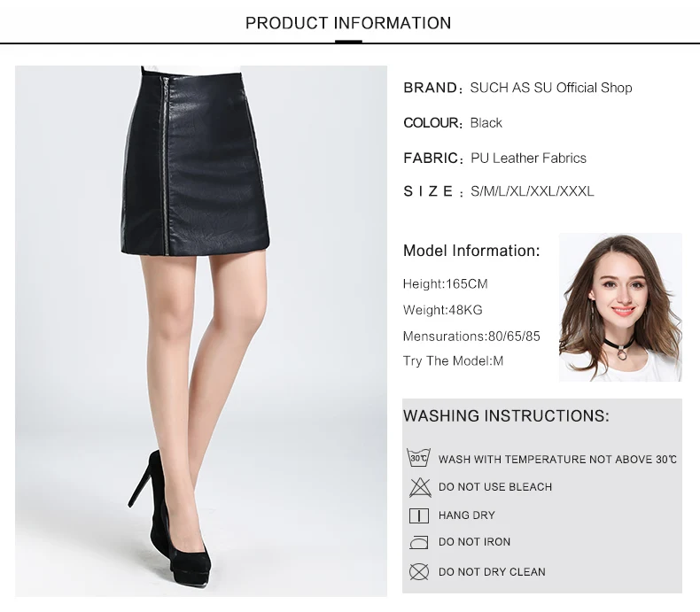The width and height of the screenshot is (700, 612).
Task: Click the S/M/L/XL/XXL/XXXL size list
Action: pos(533,191)
